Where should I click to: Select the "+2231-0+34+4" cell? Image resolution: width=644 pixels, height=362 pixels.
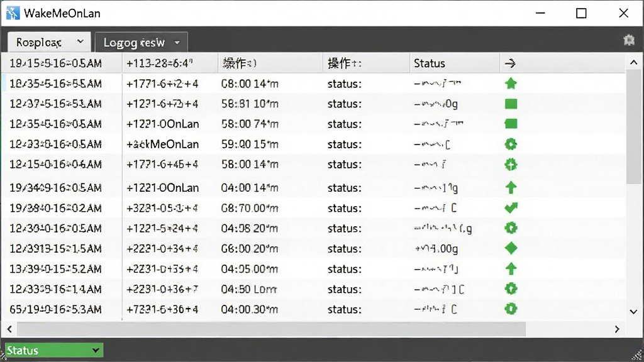(163, 249)
